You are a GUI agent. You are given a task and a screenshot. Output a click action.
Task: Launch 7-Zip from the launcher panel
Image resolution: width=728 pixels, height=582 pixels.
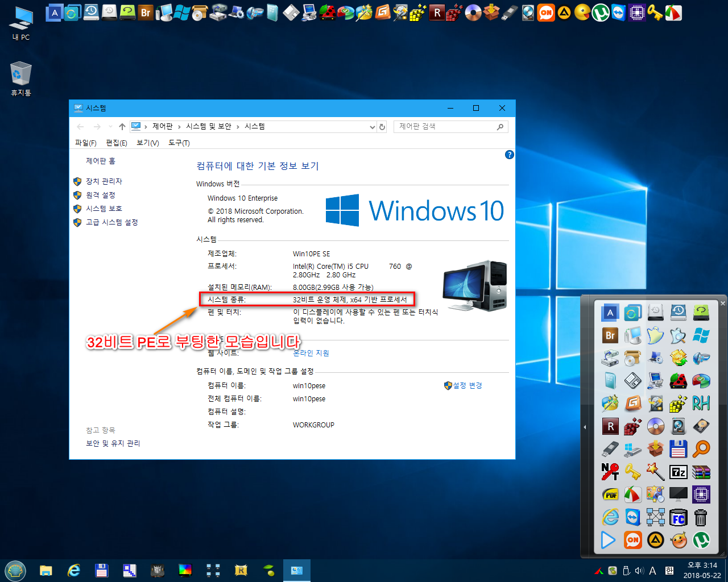[x=678, y=472]
